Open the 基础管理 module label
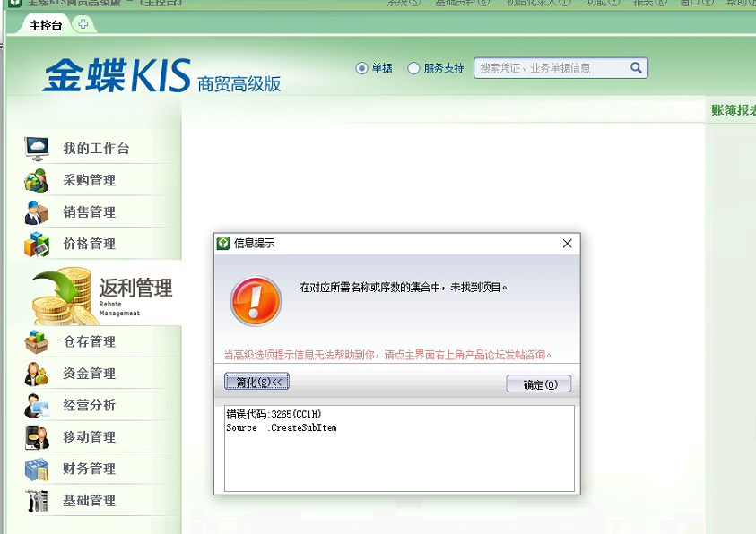 [x=90, y=501]
